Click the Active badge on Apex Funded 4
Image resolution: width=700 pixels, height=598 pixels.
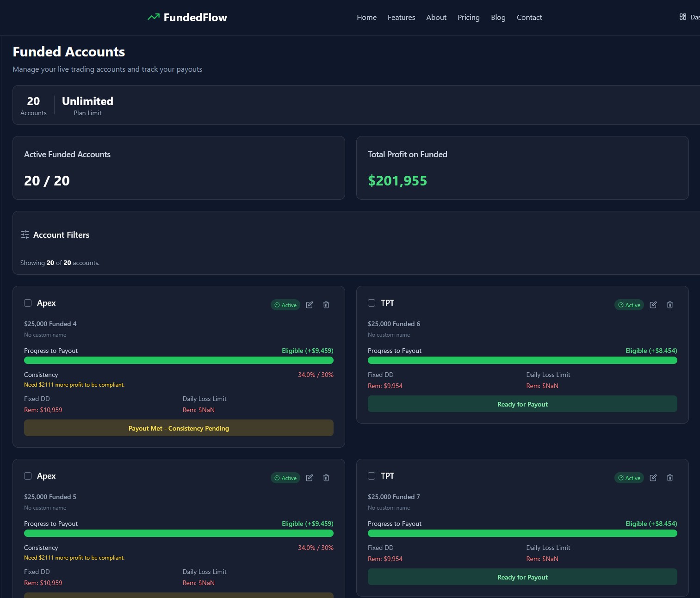click(x=285, y=305)
